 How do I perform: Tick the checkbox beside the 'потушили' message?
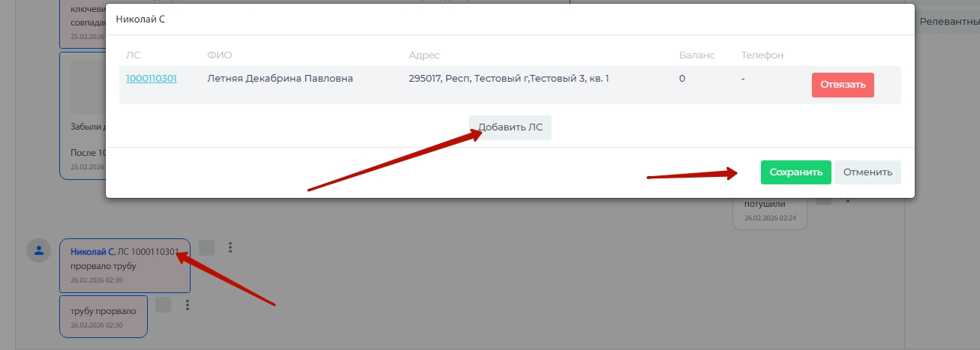[823, 200]
